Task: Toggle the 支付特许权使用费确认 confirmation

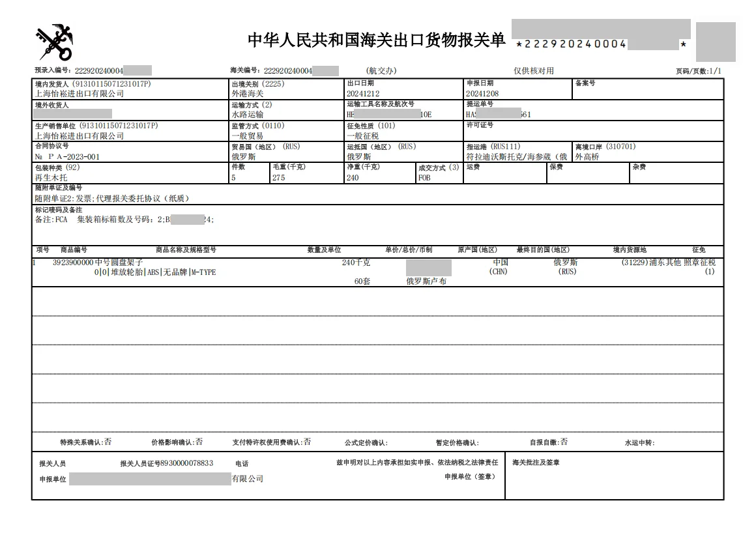Action: coord(308,441)
